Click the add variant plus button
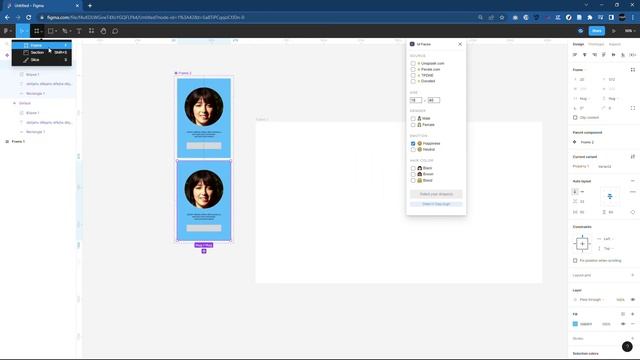 pos(204,251)
